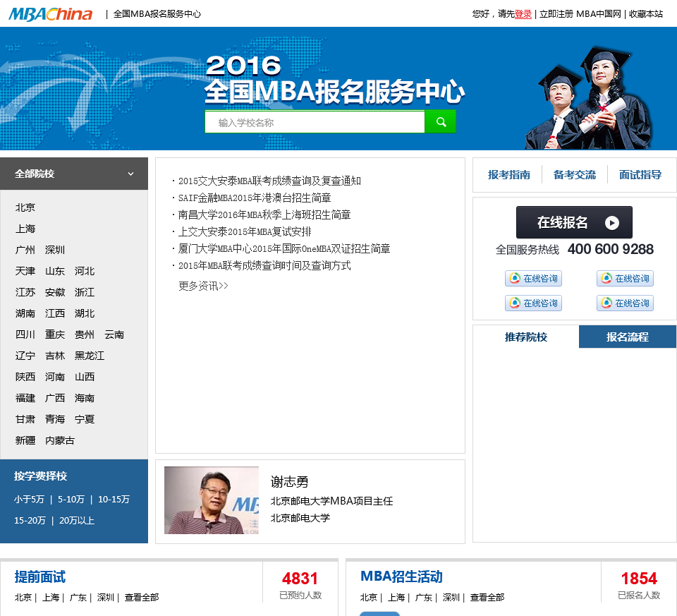Select 重庆 region
Image resolution: width=677 pixels, height=616 pixels.
tap(55, 334)
